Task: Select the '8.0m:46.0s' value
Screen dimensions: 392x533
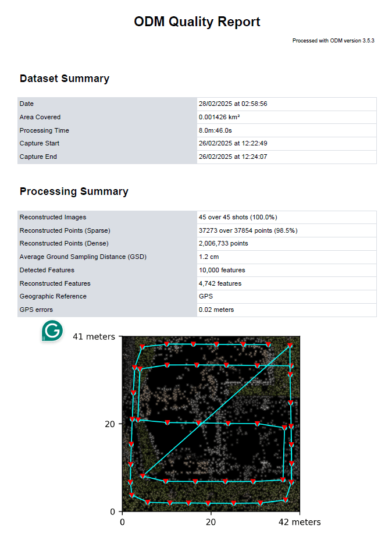Action: pos(215,130)
